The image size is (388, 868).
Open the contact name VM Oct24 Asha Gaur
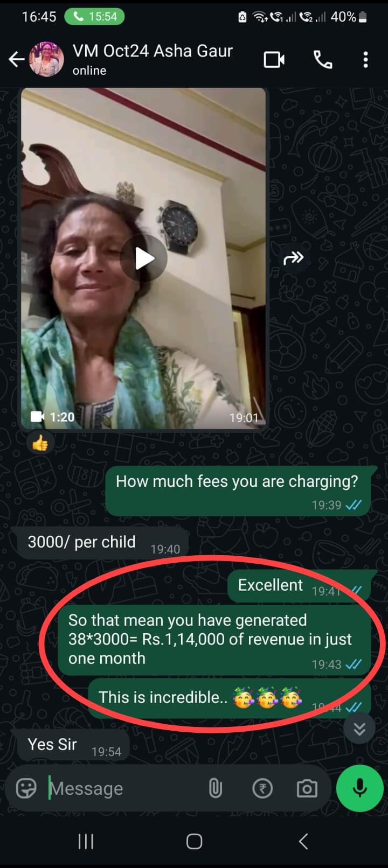pos(153,51)
